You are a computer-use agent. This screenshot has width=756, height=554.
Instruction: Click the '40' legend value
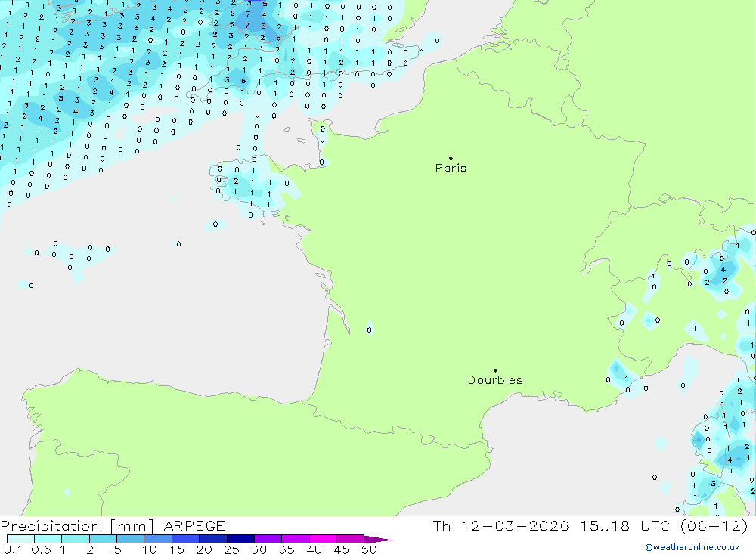click(x=314, y=549)
